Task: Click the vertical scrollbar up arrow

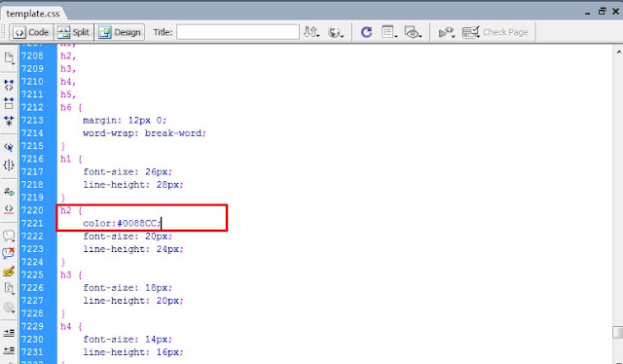Action: (618, 52)
